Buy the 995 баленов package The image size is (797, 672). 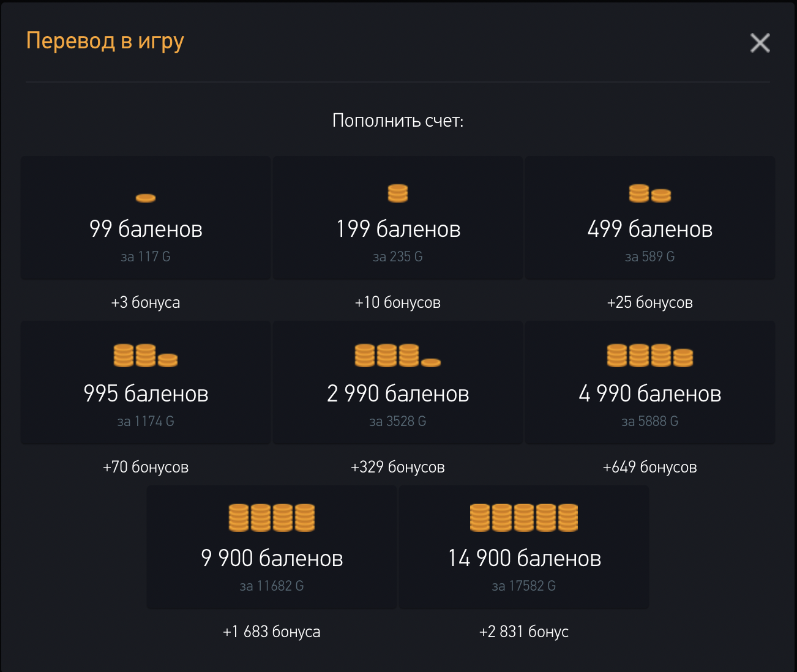click(x=146, y=394)
